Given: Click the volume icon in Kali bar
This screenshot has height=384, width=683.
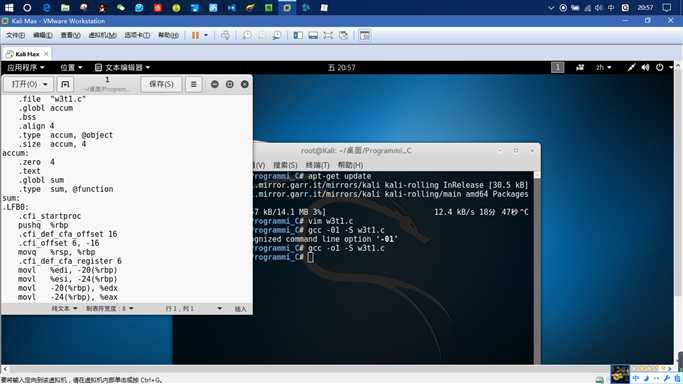Looking at the screenshot, I should pos(645,67).
